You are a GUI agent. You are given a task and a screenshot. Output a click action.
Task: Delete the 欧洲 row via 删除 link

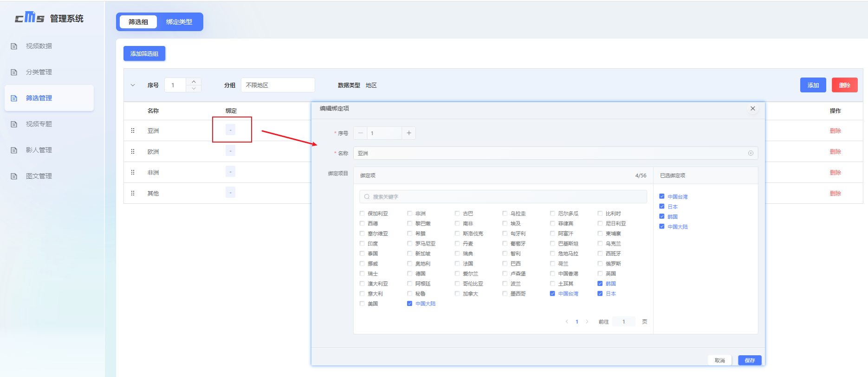click(835, 151)
